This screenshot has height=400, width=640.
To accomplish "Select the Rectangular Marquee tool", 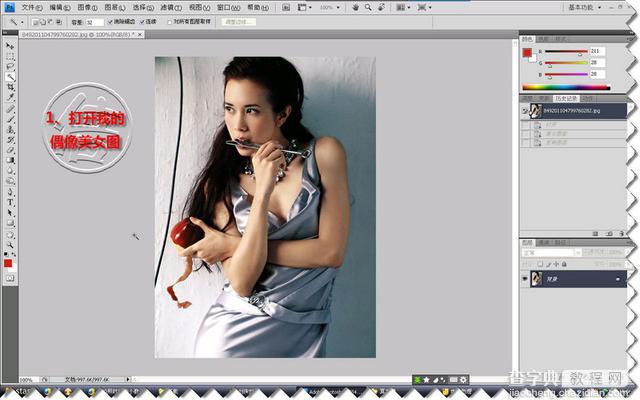I will pos(10,56).
